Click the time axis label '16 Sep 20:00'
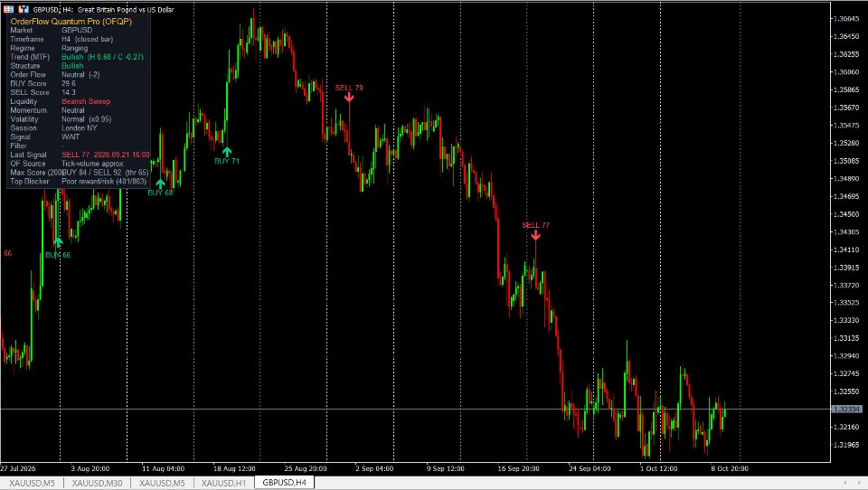This screenshot has width=868, height=490. point(518,468)
